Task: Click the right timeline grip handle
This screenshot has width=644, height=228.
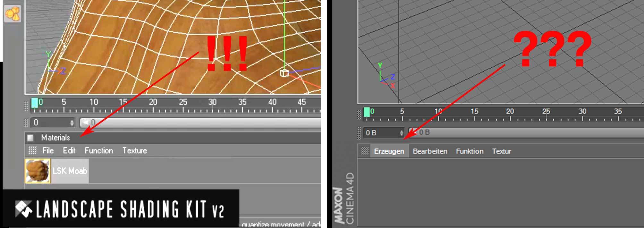Action: click(359, 114)
